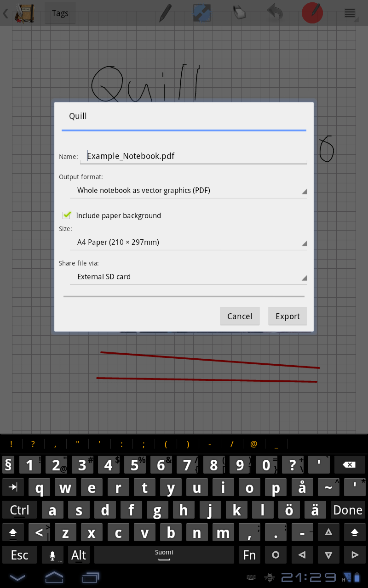Select the eraser tool
Image resolution: width=368 pixels, height=588 pixels.
point(239,13)
